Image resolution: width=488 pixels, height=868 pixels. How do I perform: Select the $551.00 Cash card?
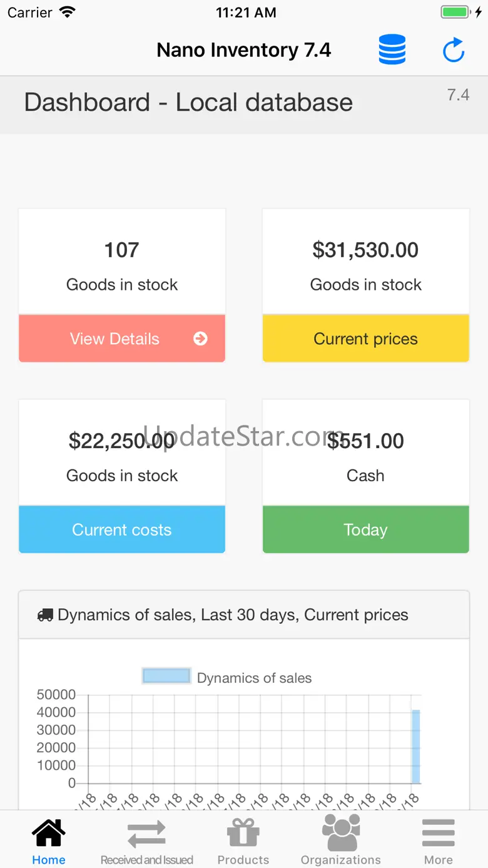(365, 454)
